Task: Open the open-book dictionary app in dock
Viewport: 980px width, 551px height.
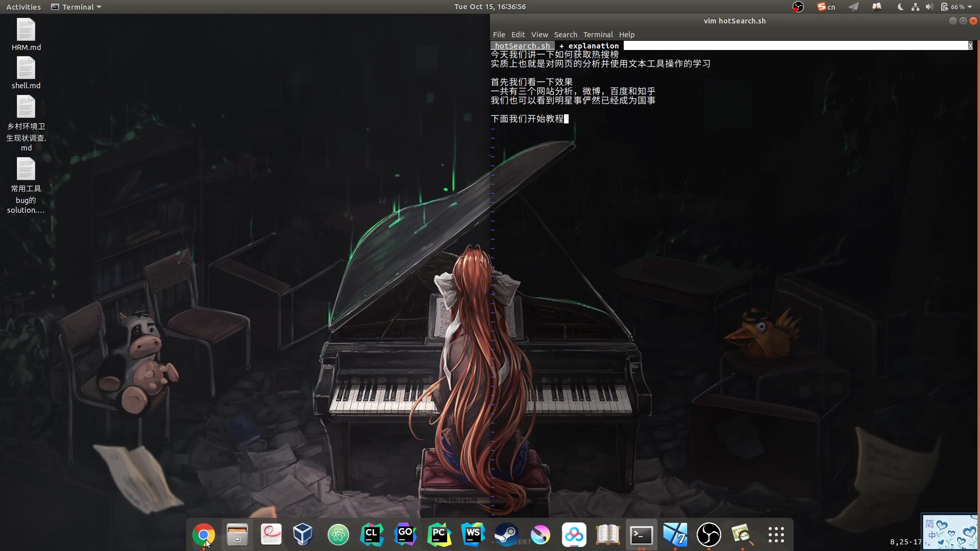Action: tap(608, 535)
